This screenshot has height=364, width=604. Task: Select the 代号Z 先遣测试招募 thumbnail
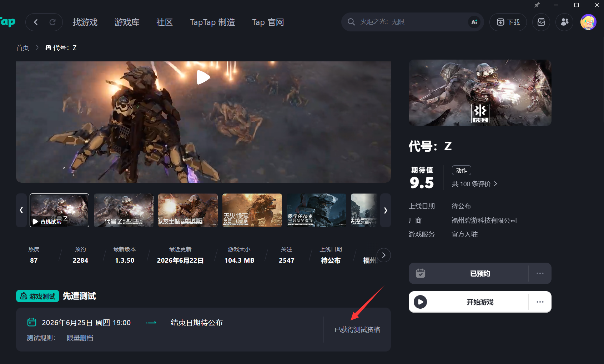(x=124, y=210)
